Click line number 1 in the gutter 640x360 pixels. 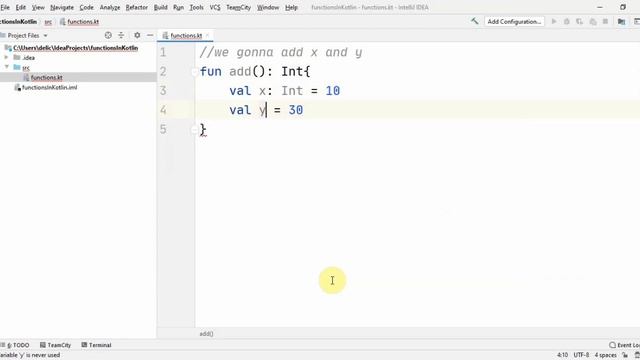pyautogui.click(x=163, y=52)
